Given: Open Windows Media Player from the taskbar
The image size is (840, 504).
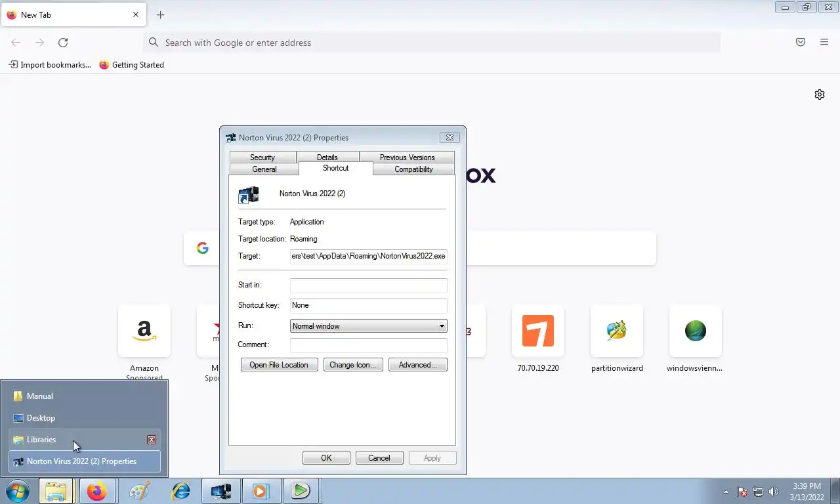Looking at the screenshot, I should click(x=261, y=491).
